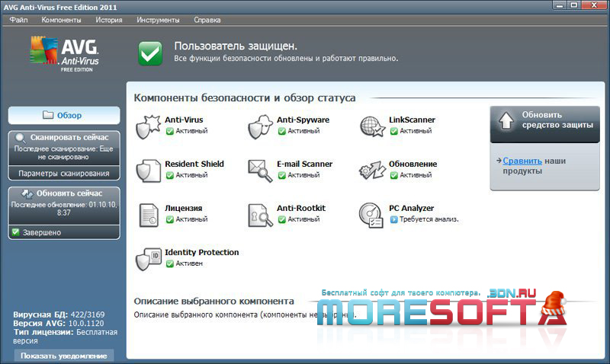
Task: Click Требуется анализ status text
Action: click(429, 219)
